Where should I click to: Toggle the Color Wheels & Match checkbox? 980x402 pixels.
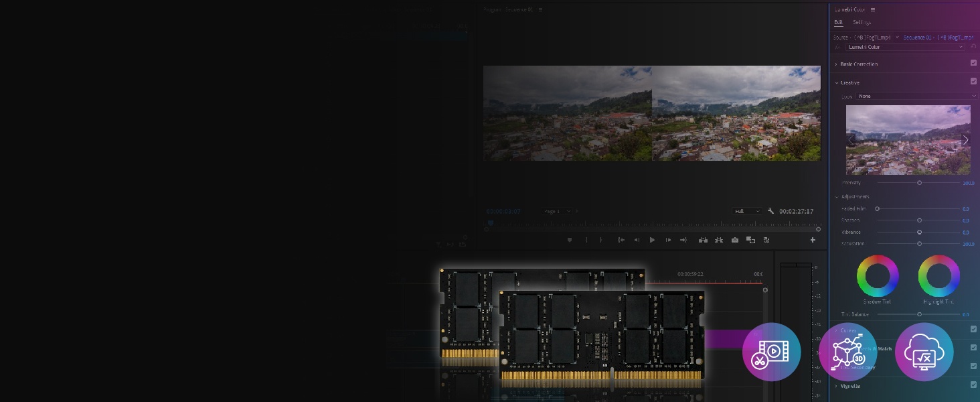coord(974,347)
